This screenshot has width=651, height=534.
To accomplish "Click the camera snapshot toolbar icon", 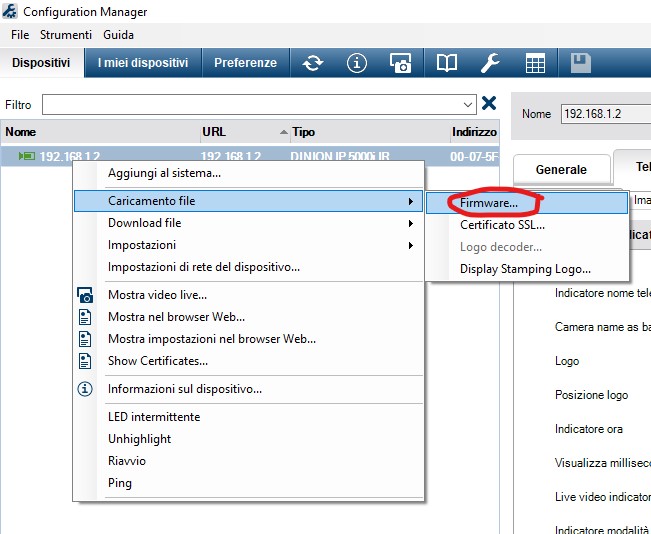I will coord(401,63).
